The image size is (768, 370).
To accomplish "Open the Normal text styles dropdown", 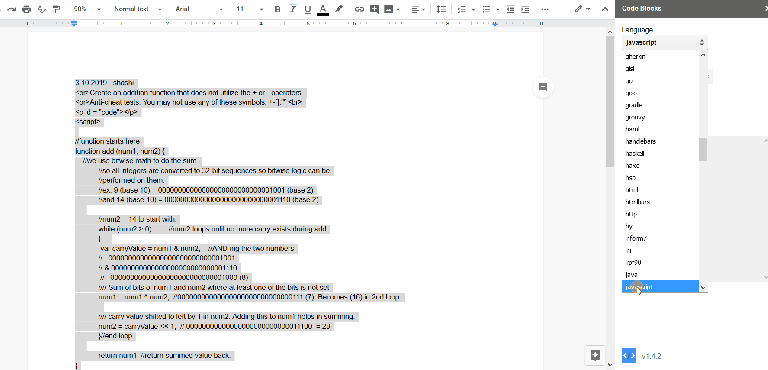I will pyautogui.click(x=138, y=9).
